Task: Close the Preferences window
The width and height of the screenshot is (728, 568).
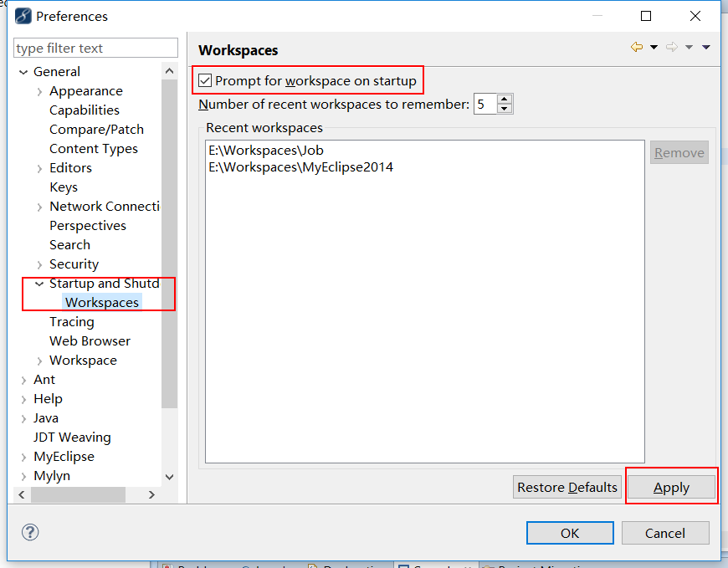Action: click(695, 16)
